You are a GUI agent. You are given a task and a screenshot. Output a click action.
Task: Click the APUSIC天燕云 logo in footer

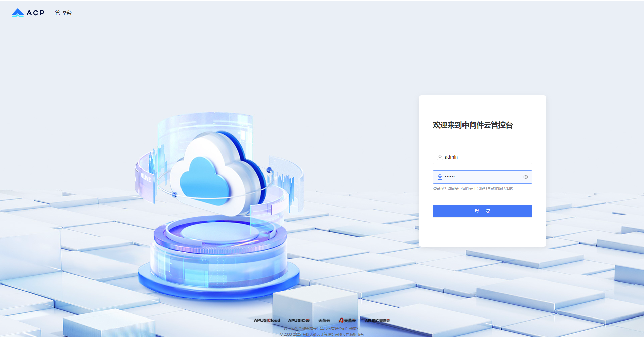[377, 320]
